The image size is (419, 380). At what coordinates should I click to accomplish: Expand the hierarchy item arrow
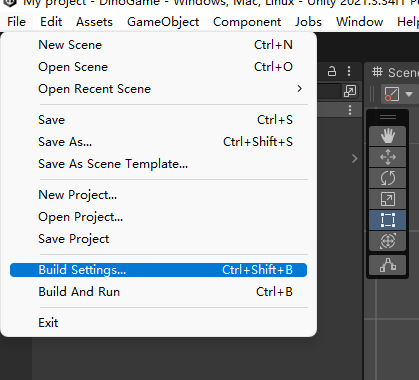tap(355, 159)
